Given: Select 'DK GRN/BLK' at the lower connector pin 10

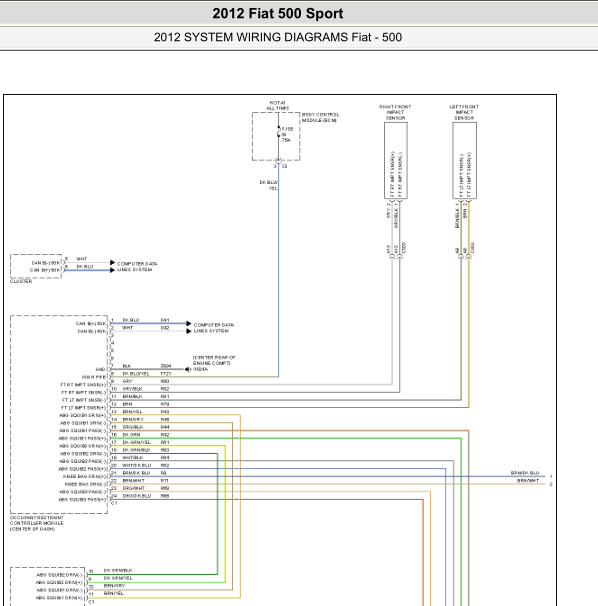Looking at the screenshot, I should (118, 570).
